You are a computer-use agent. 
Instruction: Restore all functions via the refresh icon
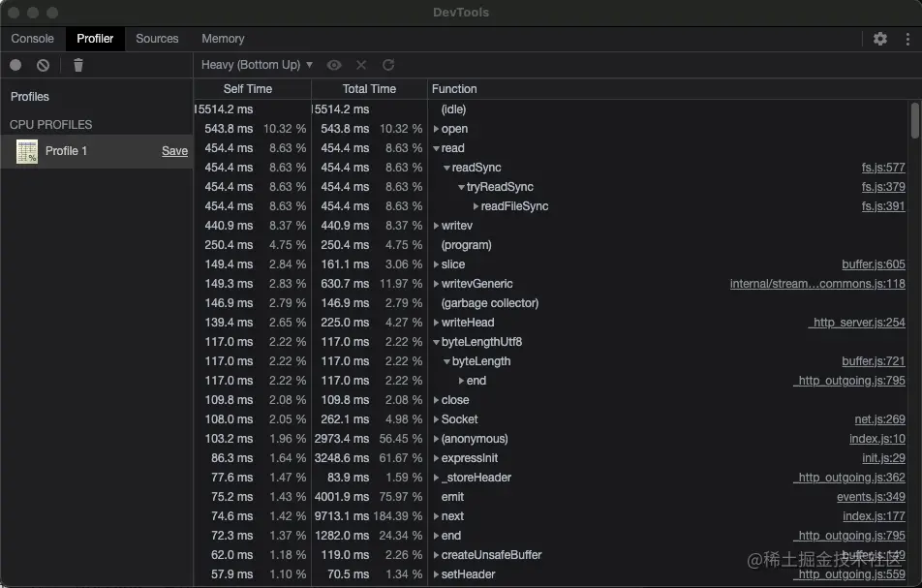click(386, 65)
